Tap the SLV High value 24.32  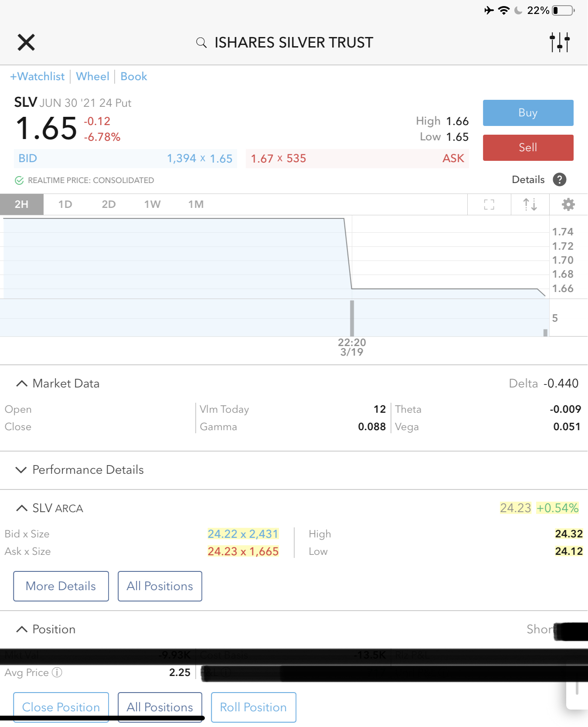coord(569,534)
